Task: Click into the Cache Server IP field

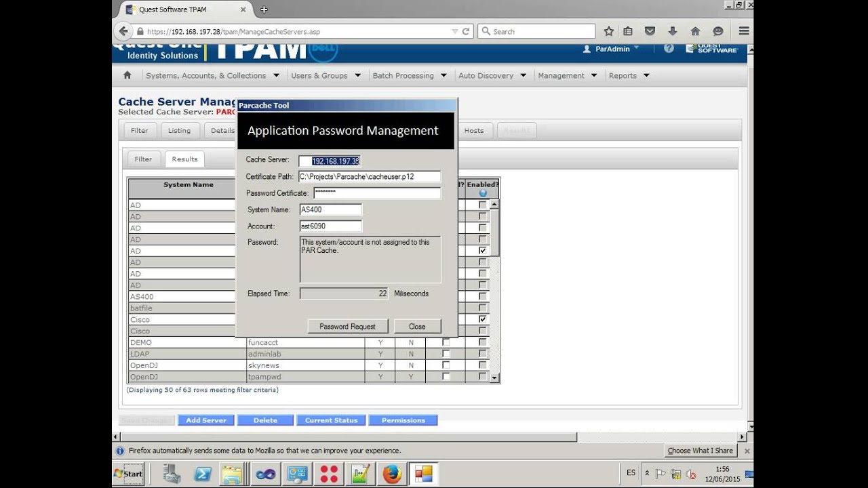Action: 330,161
